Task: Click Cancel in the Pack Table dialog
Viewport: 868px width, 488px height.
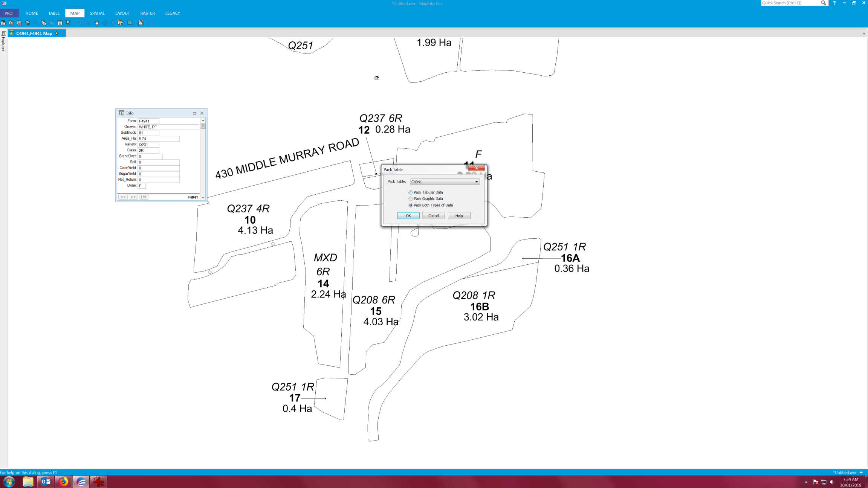Action: pos(433,216)
